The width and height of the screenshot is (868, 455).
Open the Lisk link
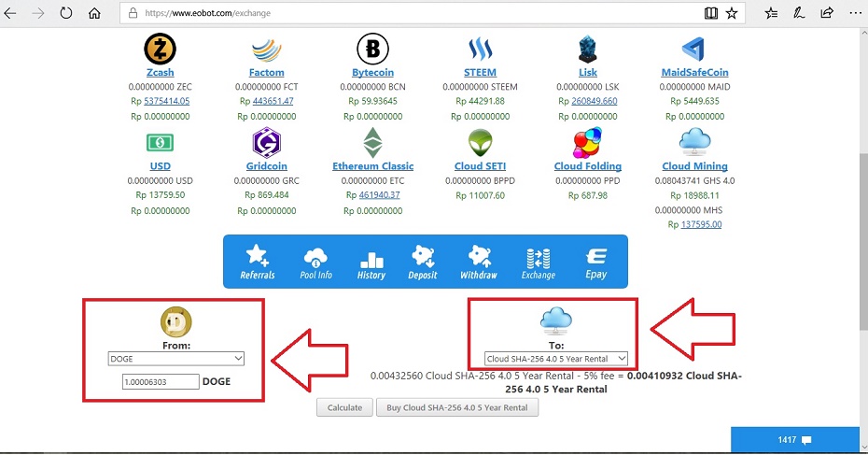click(x=587, y=73)
